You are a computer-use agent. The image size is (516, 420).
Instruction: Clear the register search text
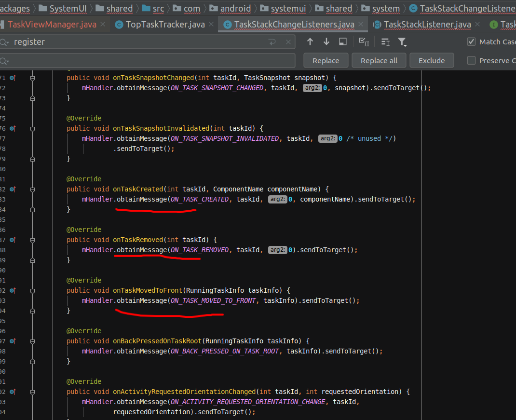pos(288,42)
